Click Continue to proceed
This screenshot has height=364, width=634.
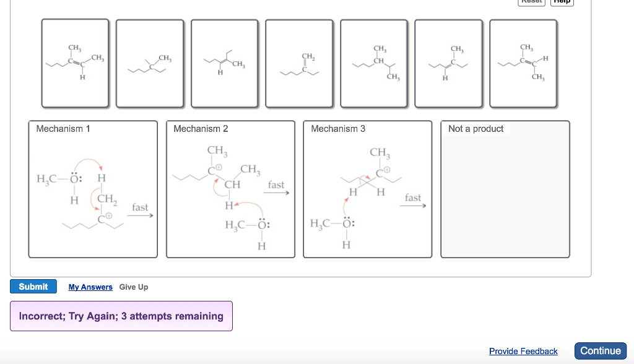point(600,350)
